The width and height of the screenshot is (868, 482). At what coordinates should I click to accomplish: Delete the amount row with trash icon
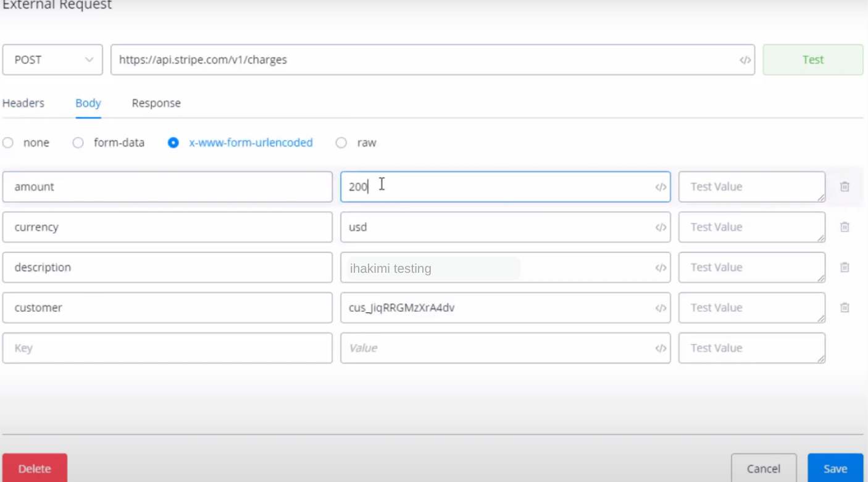click(x=845, y=186)
